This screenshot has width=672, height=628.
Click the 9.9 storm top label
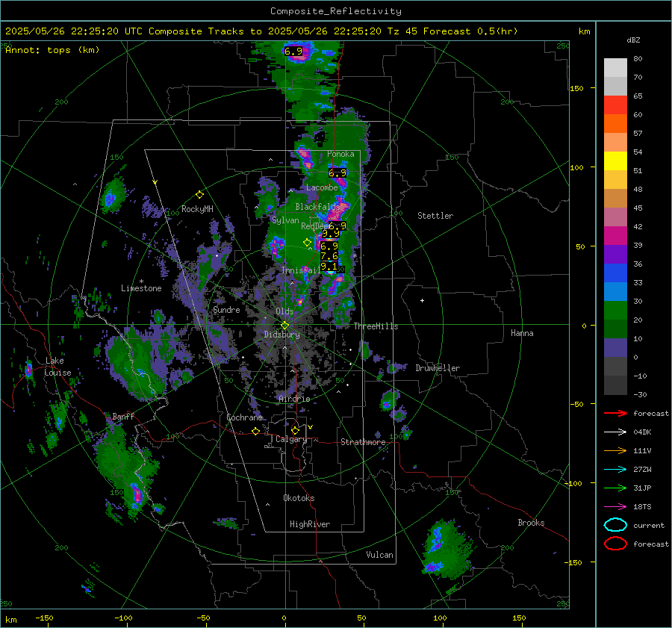point(331,233)
